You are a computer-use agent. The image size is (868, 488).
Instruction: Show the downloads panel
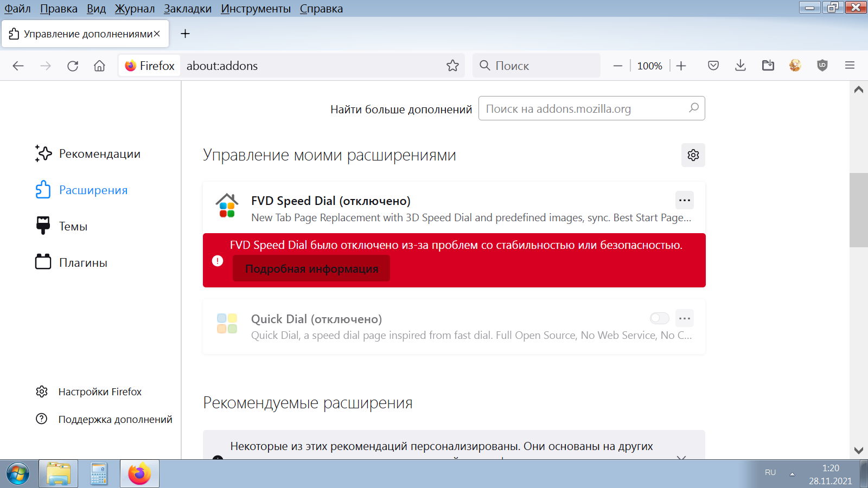(x=741, y=66)
